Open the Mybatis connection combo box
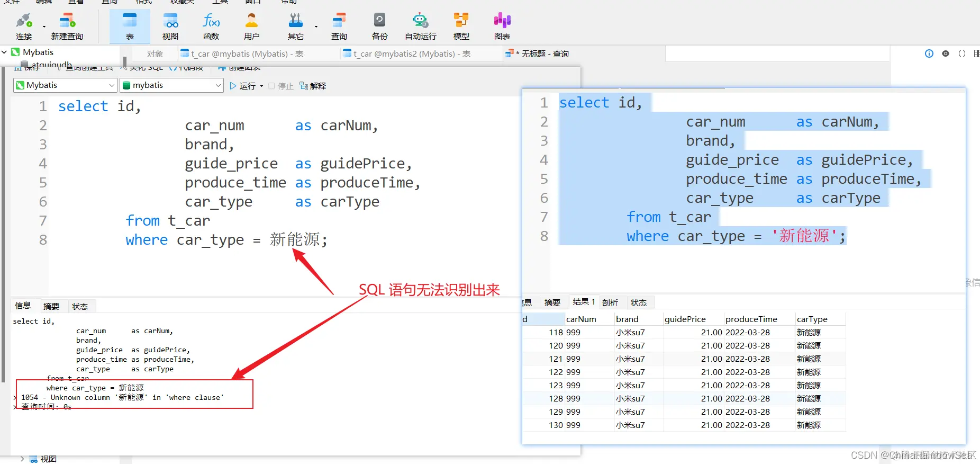This screenshot has height=464, width=980. pos(65,85)
